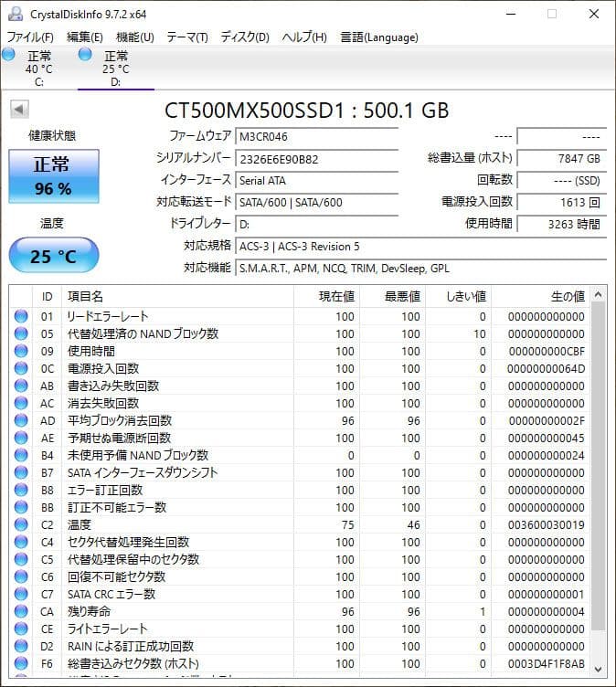The width and height of the screenshot is (616, 687).
Task: Click the previous disk arrow button
Action: pyautogui.click(x=19, y=110)
